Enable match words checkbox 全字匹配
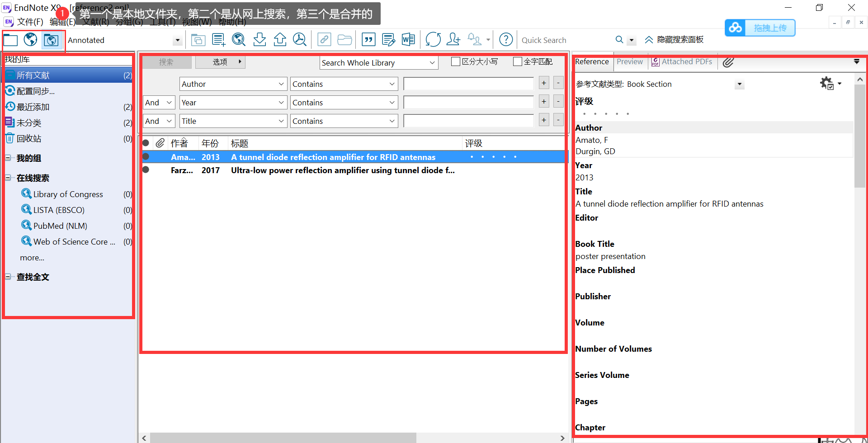This screenshot has width=868, height=443. [518, 61]
